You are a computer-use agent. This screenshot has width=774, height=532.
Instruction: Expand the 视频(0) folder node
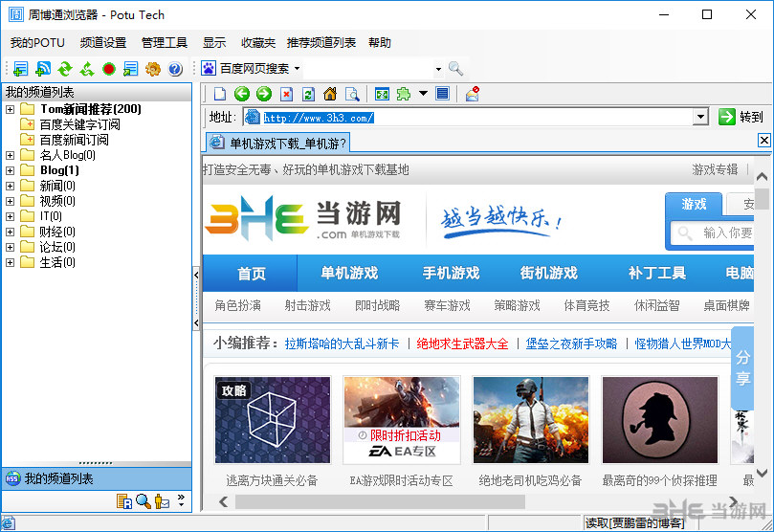10,201
